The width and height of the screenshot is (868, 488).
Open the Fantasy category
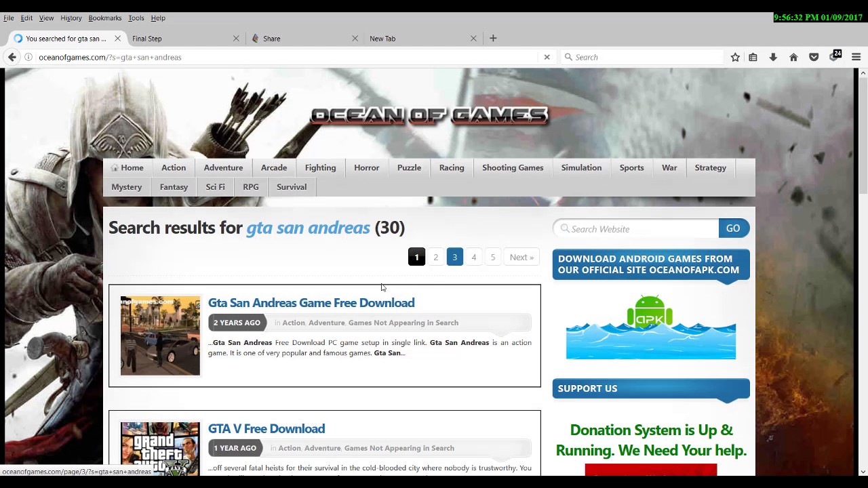pos(174,187)
